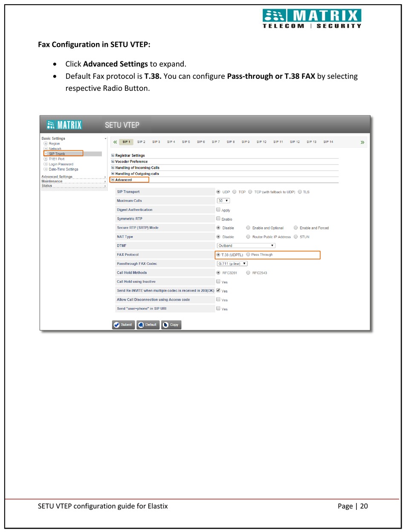Click the Copy button

171,325
